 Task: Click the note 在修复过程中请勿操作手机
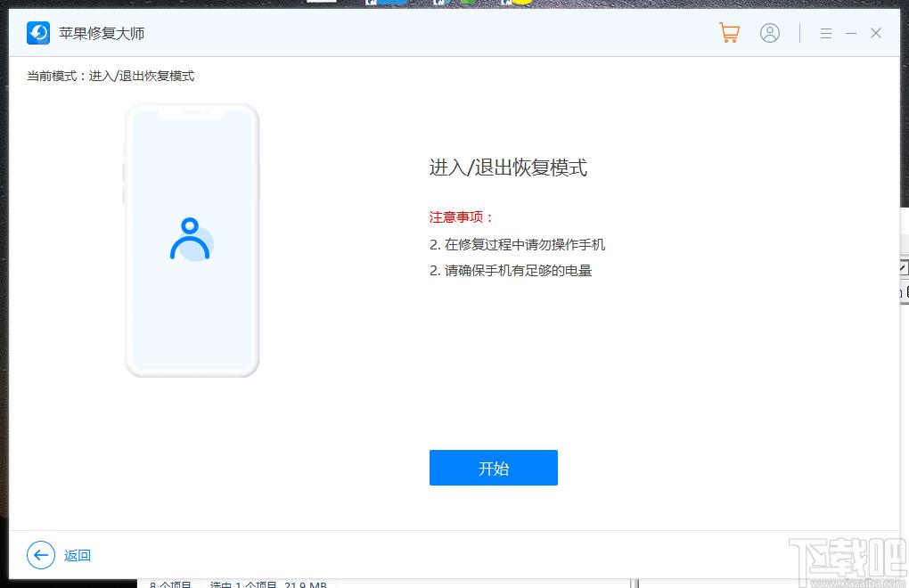(x=517, y=244)
